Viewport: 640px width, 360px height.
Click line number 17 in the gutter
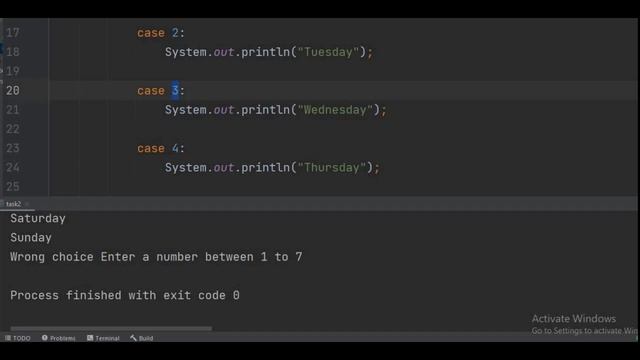[13, 33]
